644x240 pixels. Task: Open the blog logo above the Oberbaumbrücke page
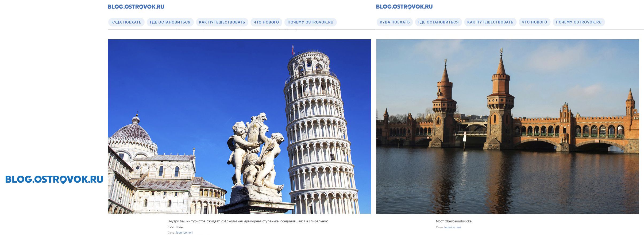click(404, 7)
